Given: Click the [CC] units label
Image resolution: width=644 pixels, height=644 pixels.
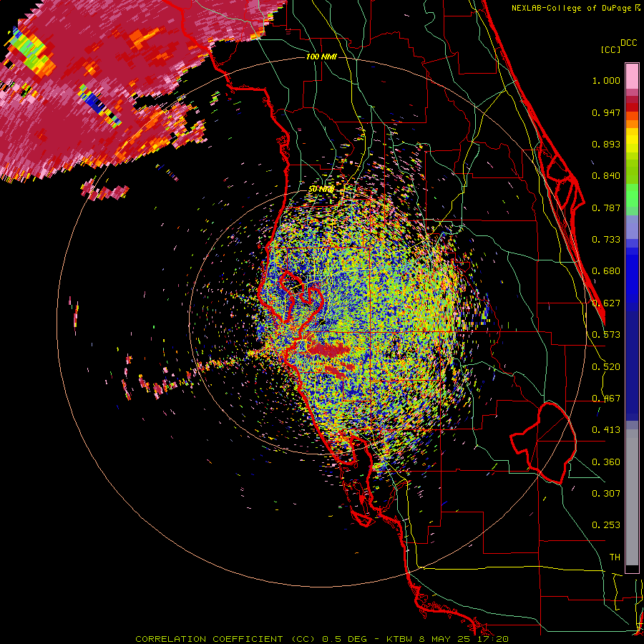Looking at the screenshot, I should (x=610, y=49).
